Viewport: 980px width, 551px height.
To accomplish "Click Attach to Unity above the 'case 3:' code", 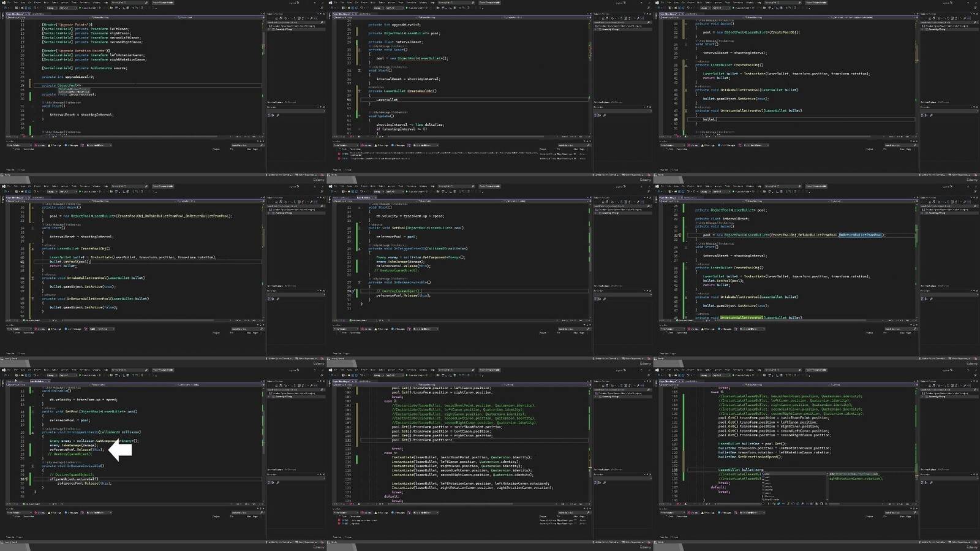I will (x=415, y=376).
